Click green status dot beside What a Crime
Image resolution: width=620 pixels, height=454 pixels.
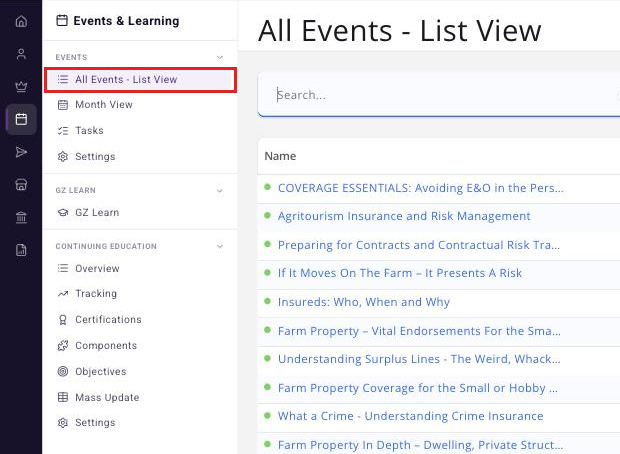click(267, 415)
